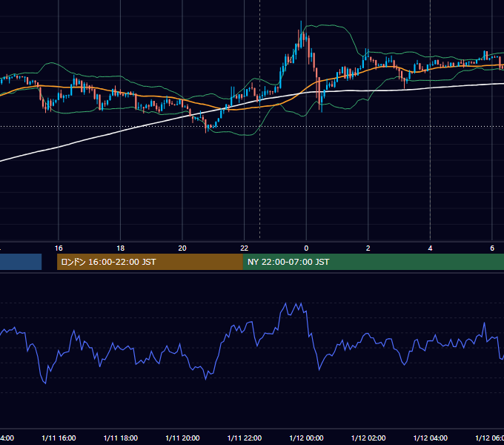Click the 16 hour label on price chart axis
This screenshot has width=504, height=445.
pyautogui.click(x=59, y=248)
